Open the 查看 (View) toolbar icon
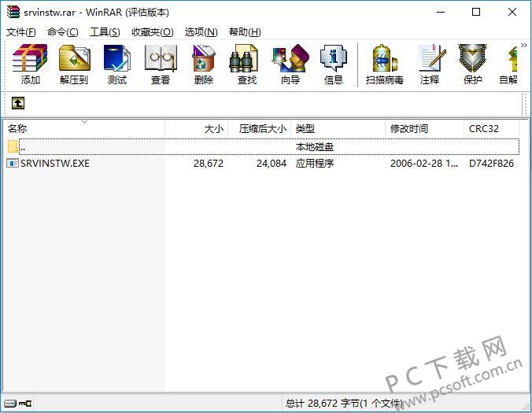Viewport: 532px width, 413px height. [161, 65]
